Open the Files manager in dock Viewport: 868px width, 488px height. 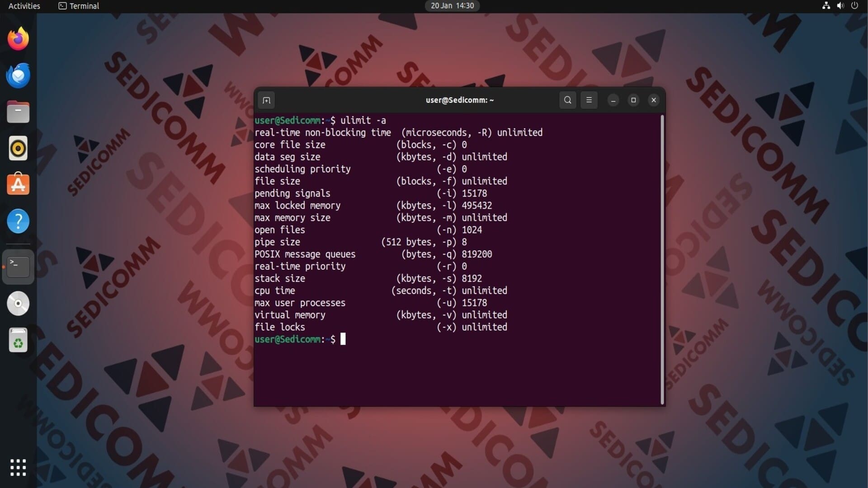click(18, 112)
